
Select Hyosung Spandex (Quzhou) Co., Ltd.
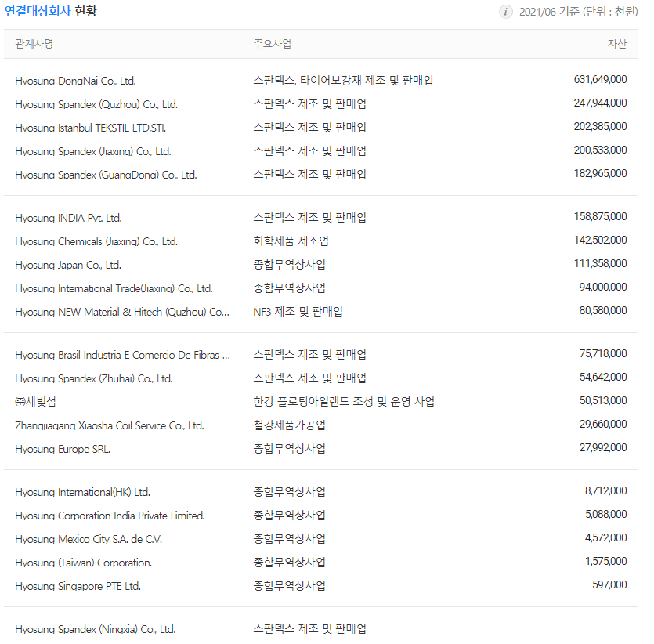coord(96,104)
